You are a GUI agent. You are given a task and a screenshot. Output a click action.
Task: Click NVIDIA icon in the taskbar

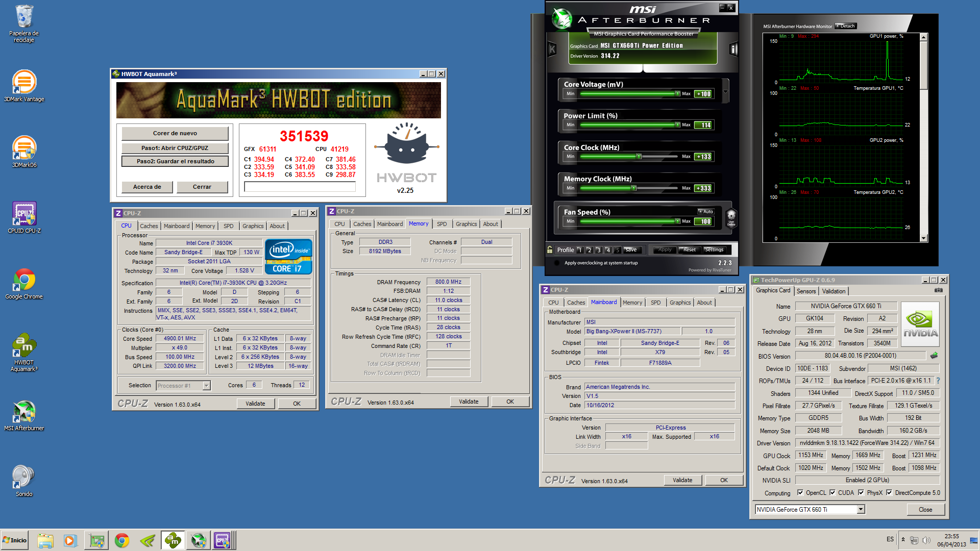pos(148,540)
